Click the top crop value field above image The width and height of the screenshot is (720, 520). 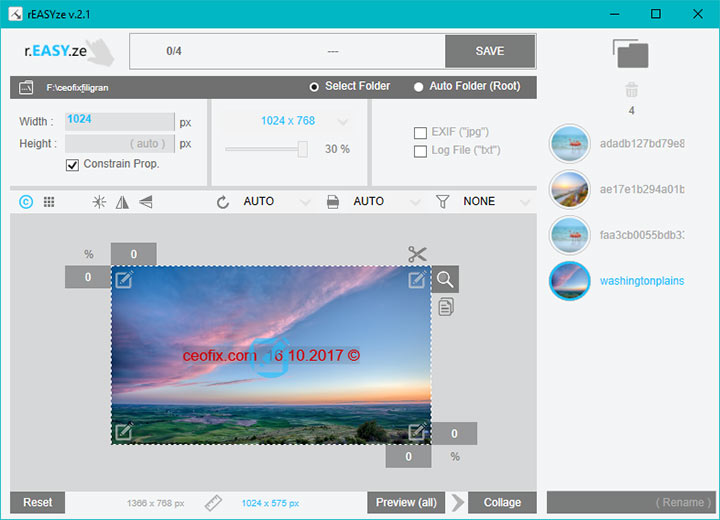(134, 254)
